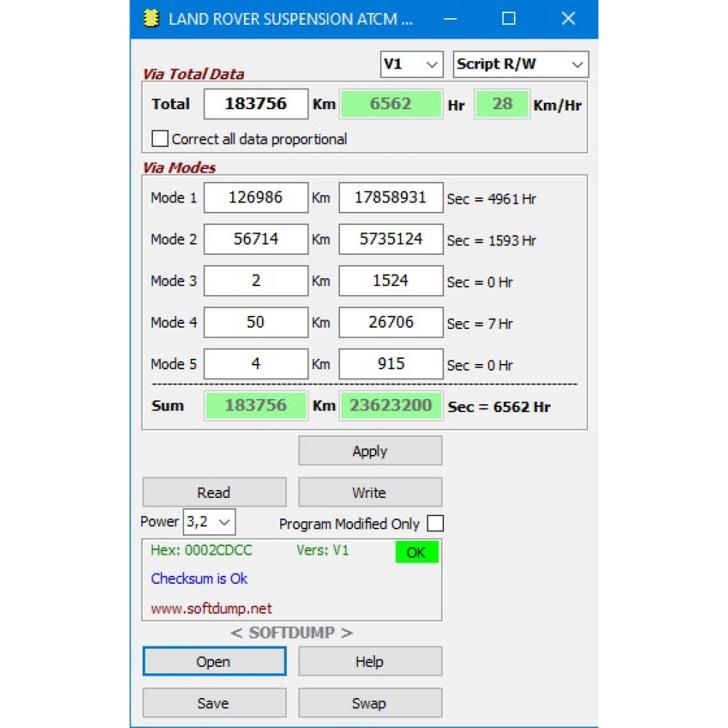This screenshot has height=728, width=728.
Task: Edit Mode 2 Km field 56714
Action: tap(256, 239)
